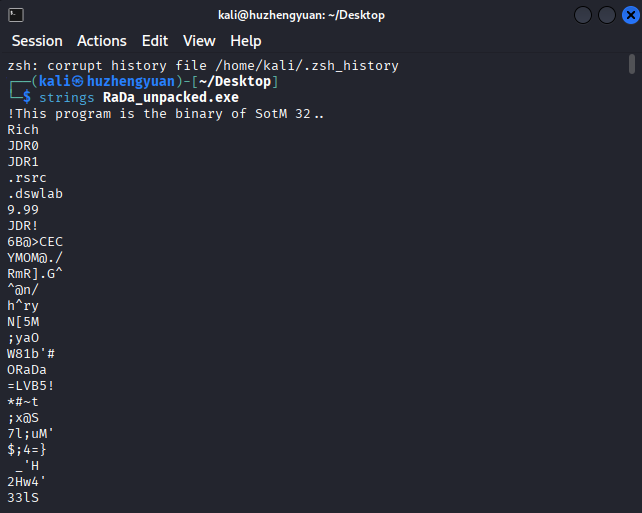Open the View menu

tap(199, 41)
